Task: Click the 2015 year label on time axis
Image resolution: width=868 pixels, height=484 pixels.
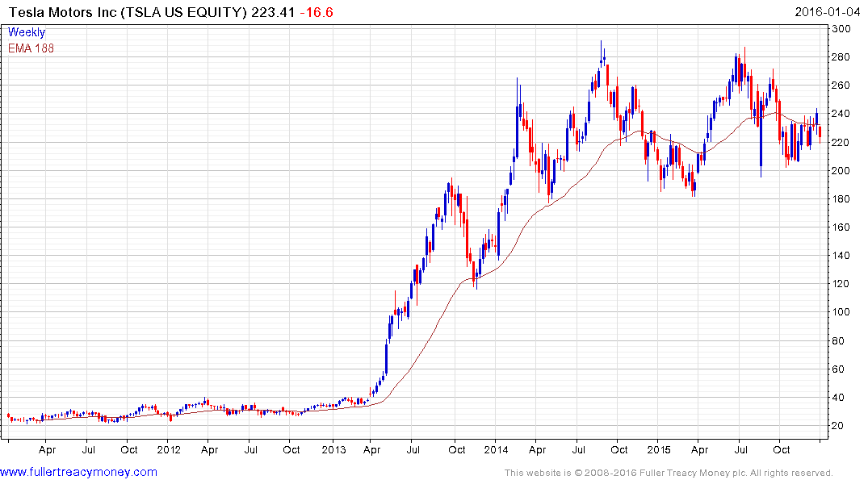Action: pyautogui.click(x=659, y=449)
